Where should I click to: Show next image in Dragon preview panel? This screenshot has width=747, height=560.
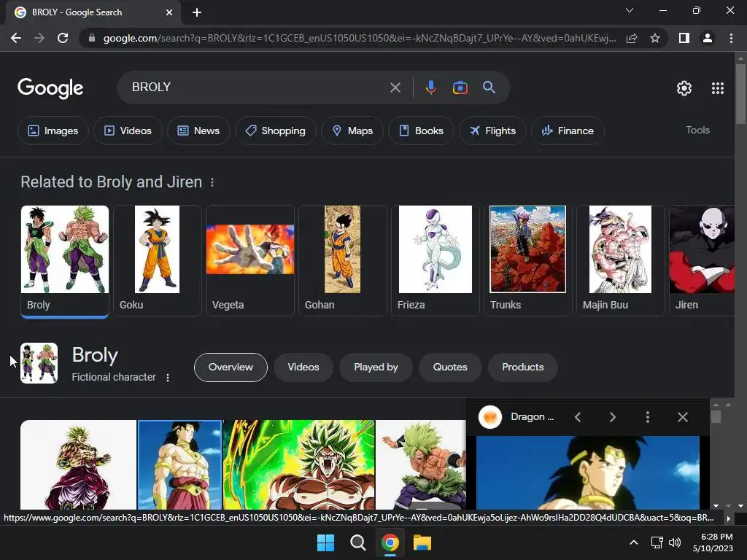click(613, 417)
